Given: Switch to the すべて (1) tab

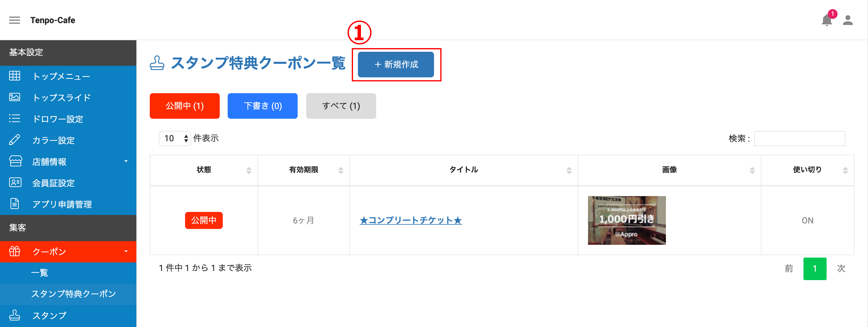Looking at the screenshot, I should (341, 106).
